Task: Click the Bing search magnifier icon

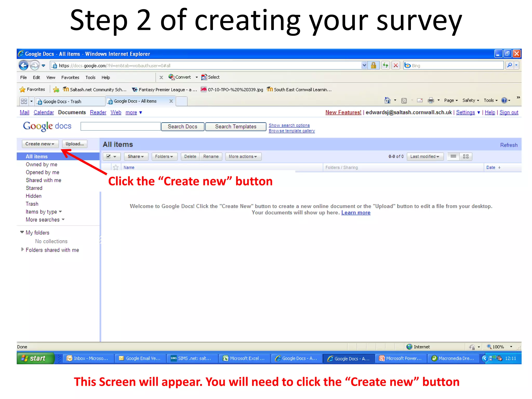Action: 509,65
